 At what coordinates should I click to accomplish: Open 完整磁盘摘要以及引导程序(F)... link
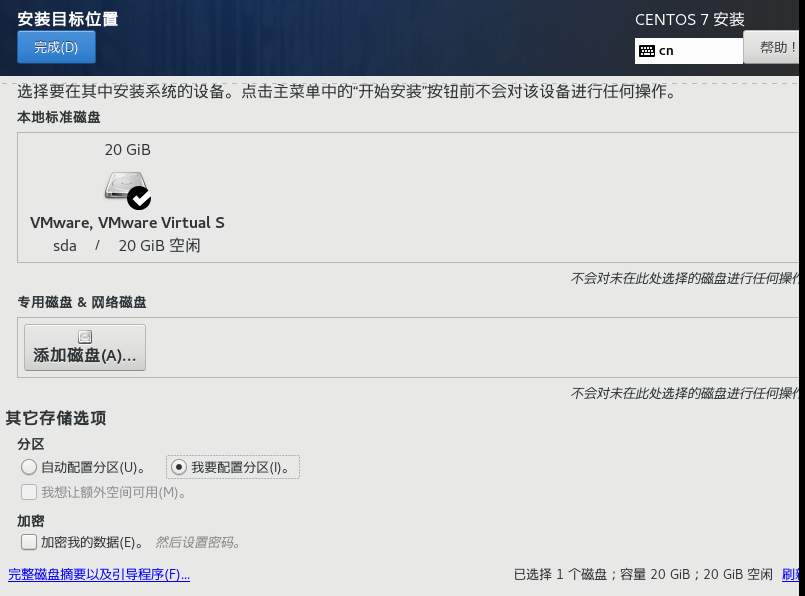point(99,574)
